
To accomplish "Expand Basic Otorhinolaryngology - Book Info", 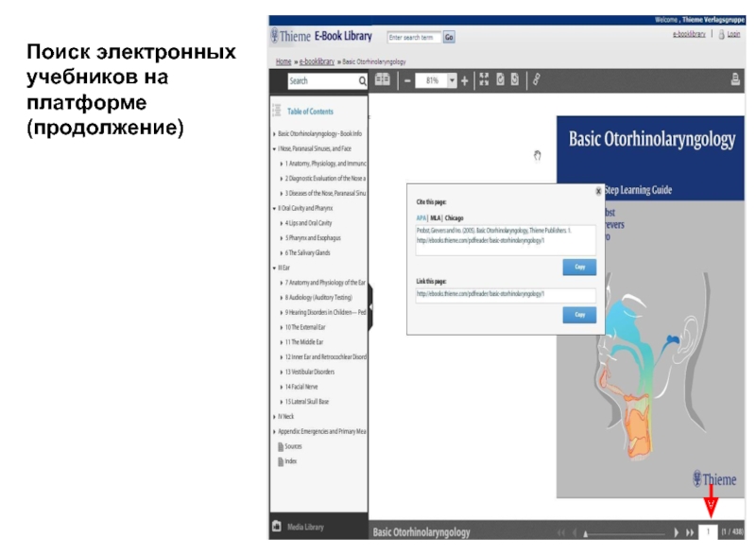I will point(274,133).
